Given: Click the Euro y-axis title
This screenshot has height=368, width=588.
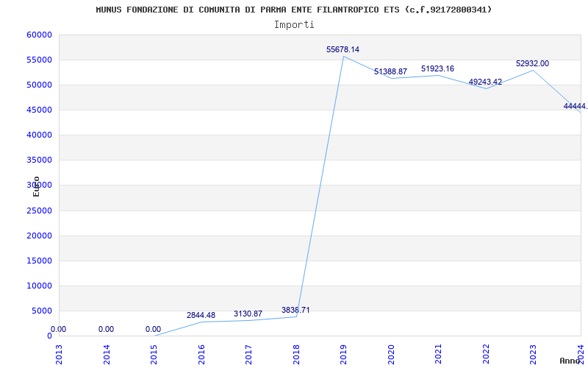Looking at the screenshot, I should pos(36,187).
